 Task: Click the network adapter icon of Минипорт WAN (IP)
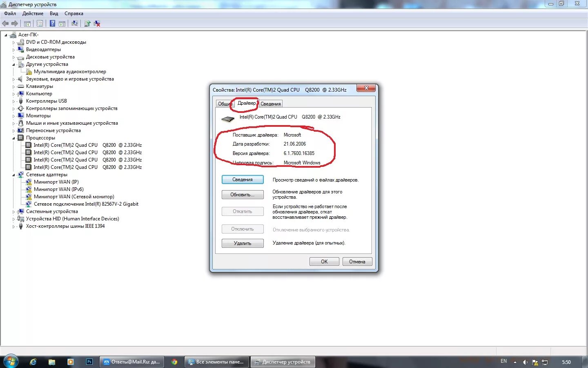click(x=29, y=182)
